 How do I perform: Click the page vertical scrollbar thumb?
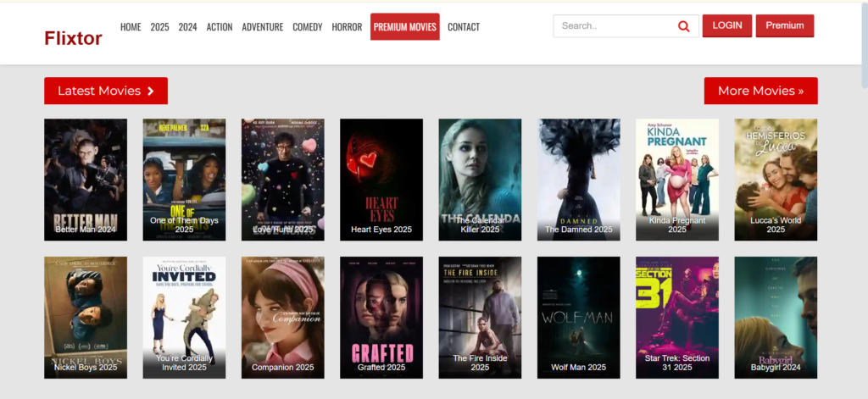[x=865, y=46]
